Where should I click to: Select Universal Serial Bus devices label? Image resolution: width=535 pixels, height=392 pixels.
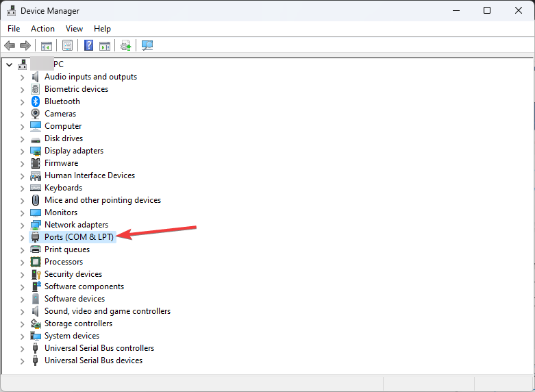93,360
